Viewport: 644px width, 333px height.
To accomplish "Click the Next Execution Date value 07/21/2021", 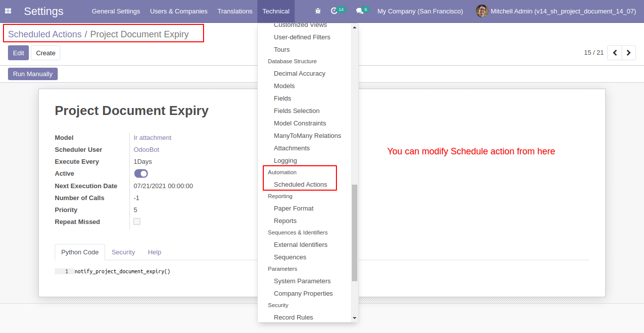I will (x=163, y=186).
